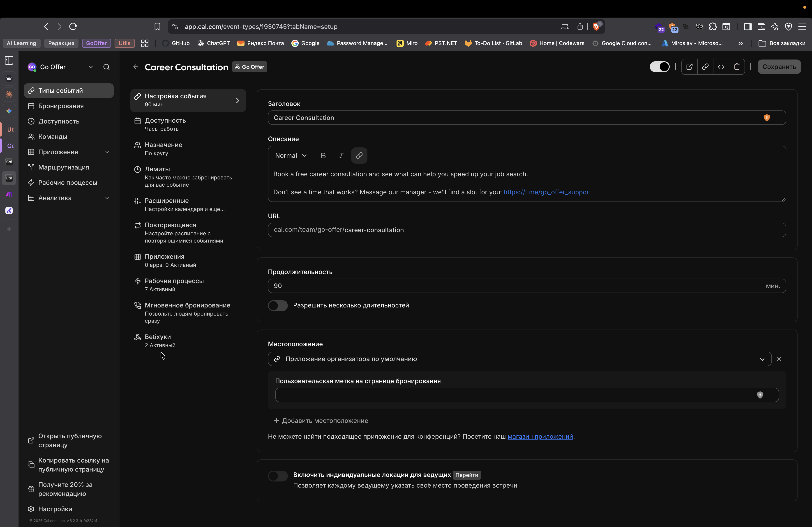
Task: Toggle bold formatting in description editor
Action: coord(323,156)
